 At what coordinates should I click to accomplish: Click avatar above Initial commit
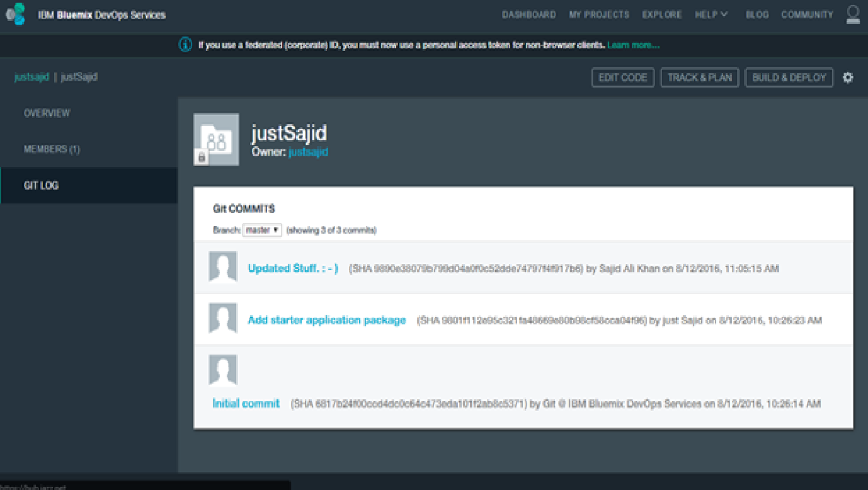click(x=223, y=370)
